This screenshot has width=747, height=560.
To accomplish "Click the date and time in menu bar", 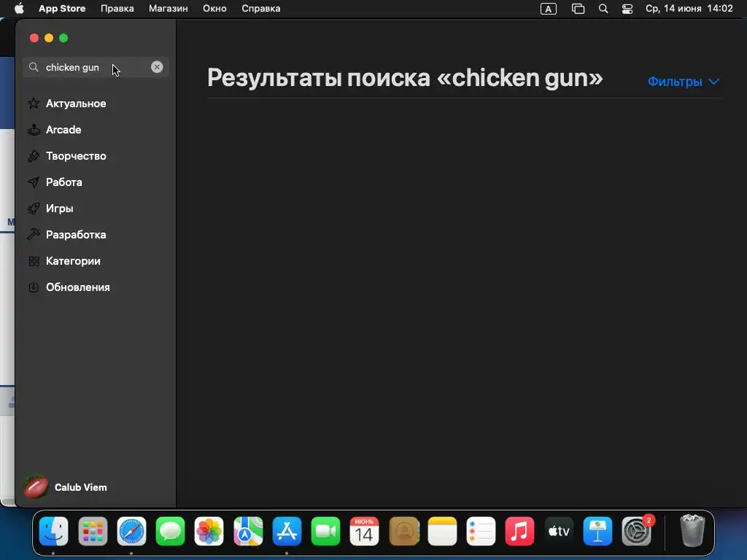I will coord(689,9).
